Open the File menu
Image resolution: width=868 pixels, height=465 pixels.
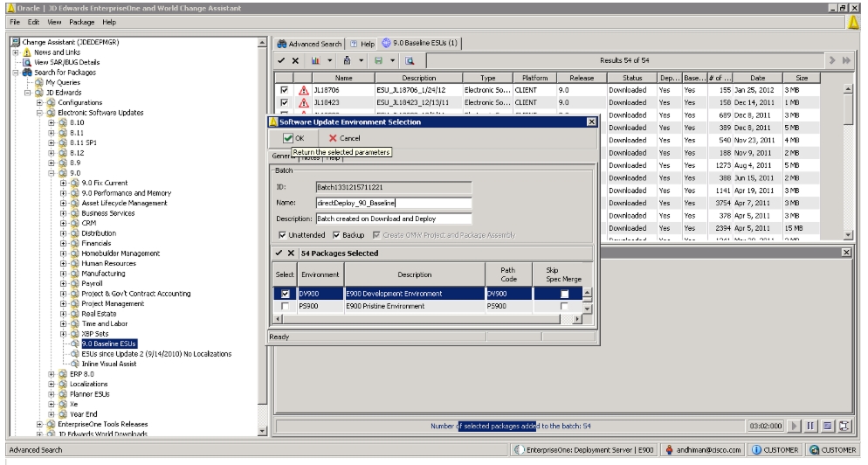pyautogui.click(x=15, y=22)
